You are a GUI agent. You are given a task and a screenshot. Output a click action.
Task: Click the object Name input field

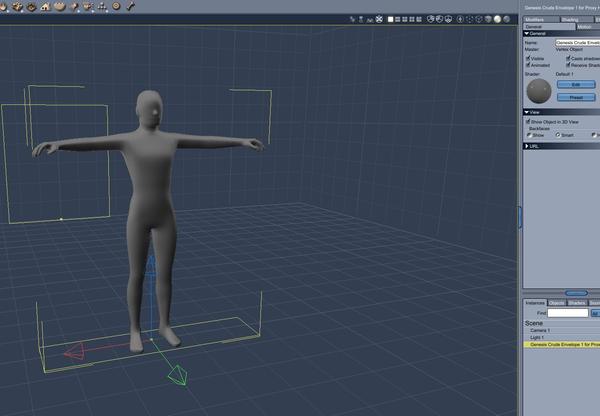coord(577,42)
